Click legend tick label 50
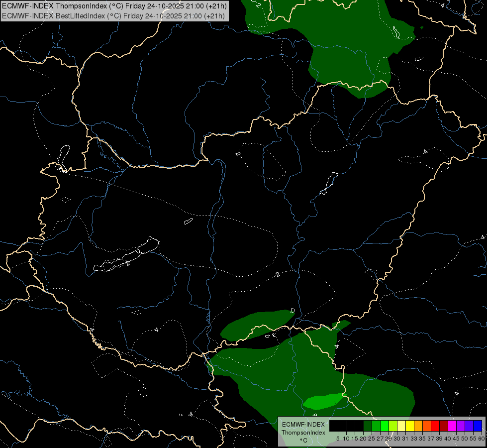The image size is (487, 448). click(x=464, y=439)
